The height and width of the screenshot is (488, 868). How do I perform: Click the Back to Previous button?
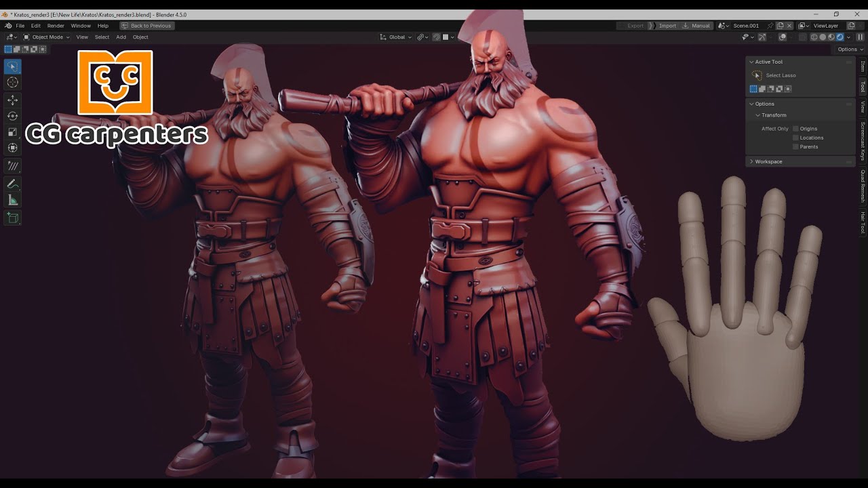tap(147, 26)
